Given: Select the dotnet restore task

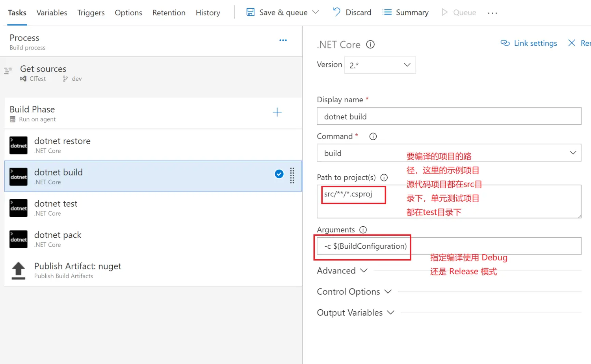Looking at the screenshot, I should click(153, 145).
